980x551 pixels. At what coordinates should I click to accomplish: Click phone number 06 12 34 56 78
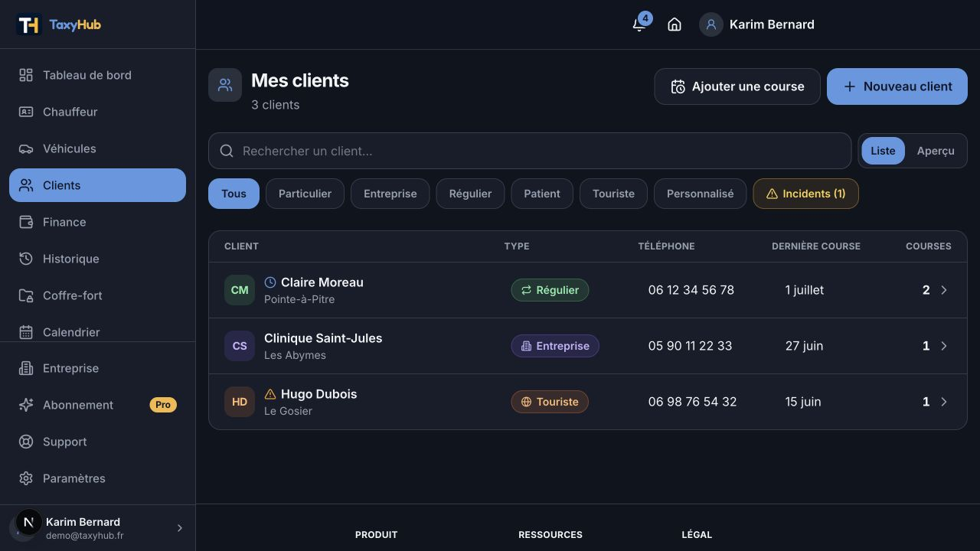click(x=691, y=290)
